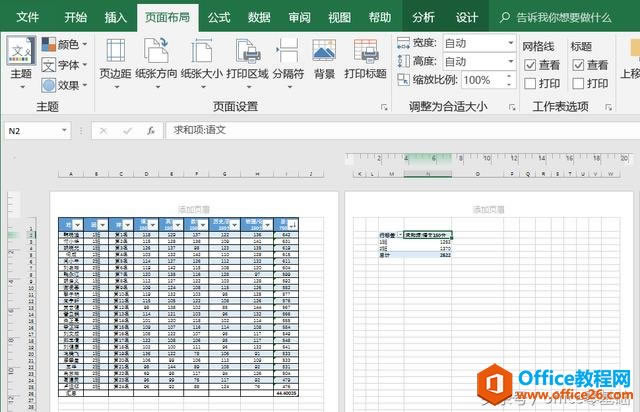
Task: Open the 主题 themes gallery
Action: point(20,61)
